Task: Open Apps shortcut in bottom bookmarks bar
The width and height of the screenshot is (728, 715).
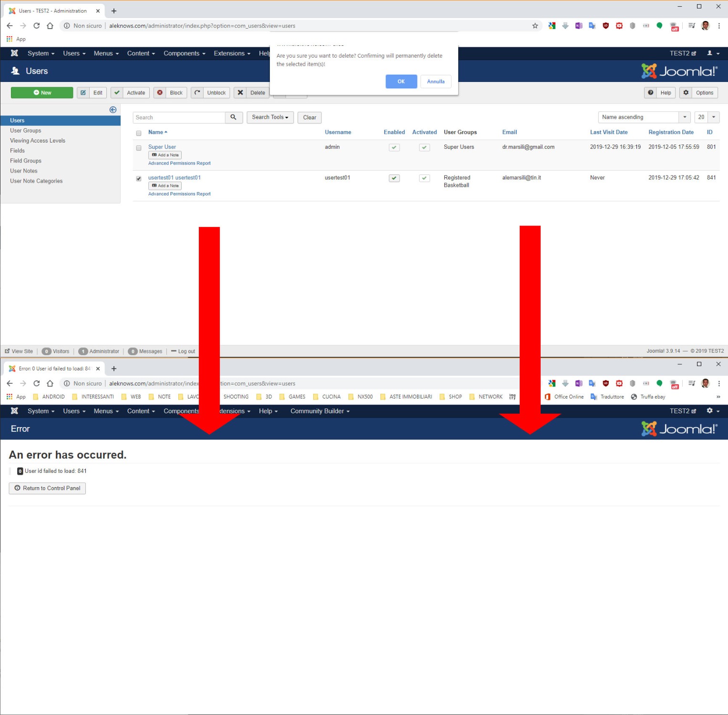Action: pos(16,397)
